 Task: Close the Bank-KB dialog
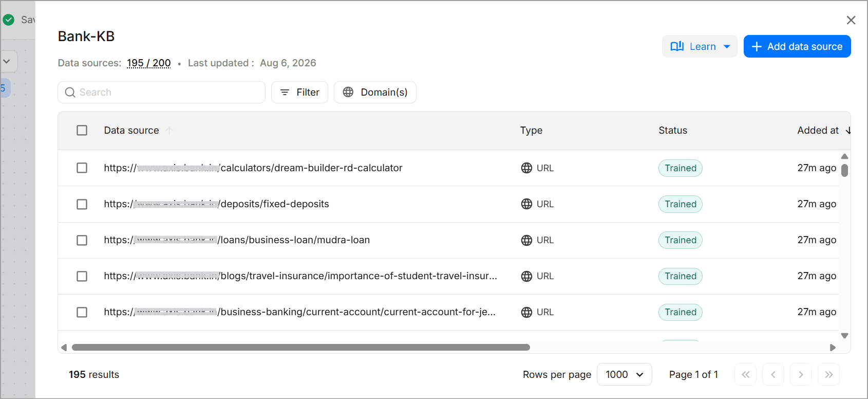point(851,20)
